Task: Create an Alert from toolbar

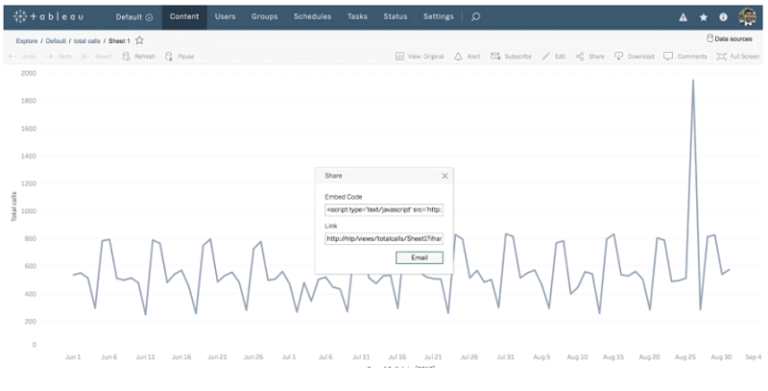Action: pyautogui.click(x=467, y=56)
